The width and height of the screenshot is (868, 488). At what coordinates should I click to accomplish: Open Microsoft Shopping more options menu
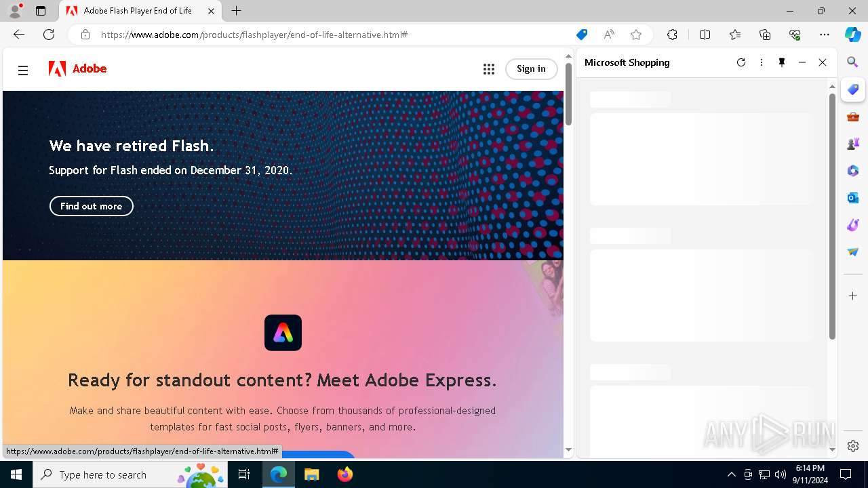762,62
